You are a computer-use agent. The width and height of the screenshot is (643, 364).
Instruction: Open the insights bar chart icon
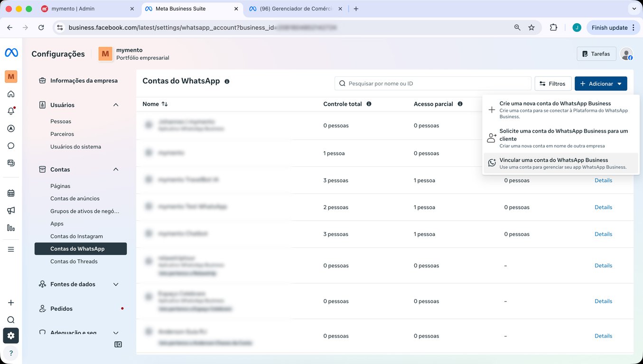click(11, 228)
